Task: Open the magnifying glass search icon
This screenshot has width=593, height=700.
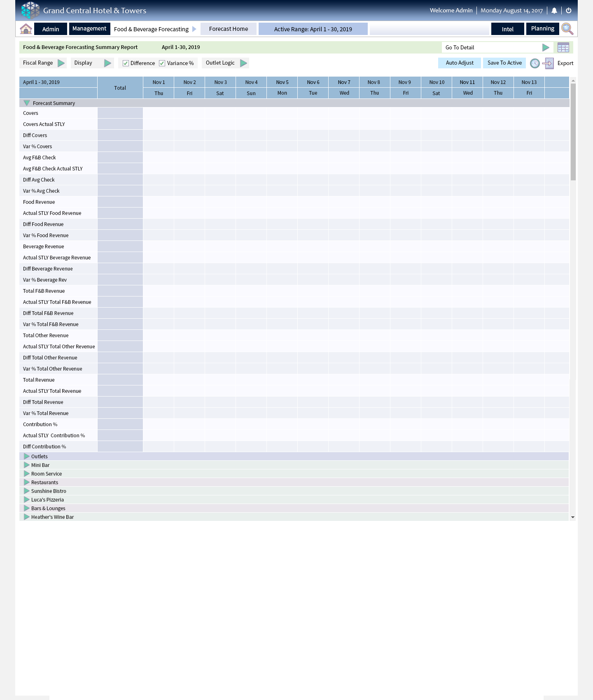Action: [x=567, y=29]
